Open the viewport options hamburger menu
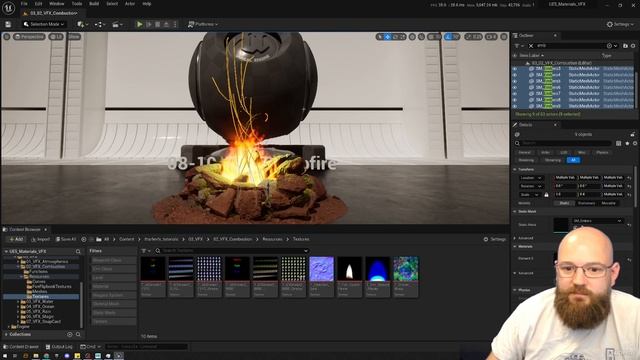 [7, 37]
